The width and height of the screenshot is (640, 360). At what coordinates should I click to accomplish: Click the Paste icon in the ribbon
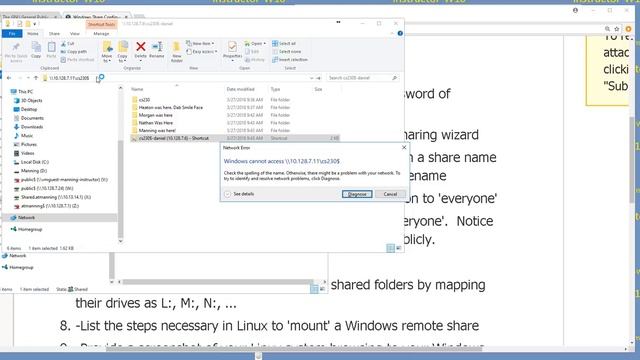[x=51, y=47]
